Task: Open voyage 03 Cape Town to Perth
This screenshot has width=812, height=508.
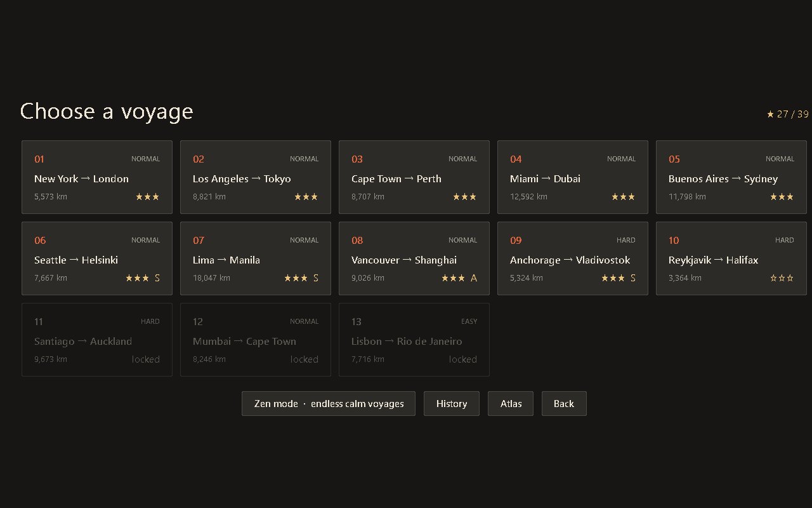Action: 414,177
